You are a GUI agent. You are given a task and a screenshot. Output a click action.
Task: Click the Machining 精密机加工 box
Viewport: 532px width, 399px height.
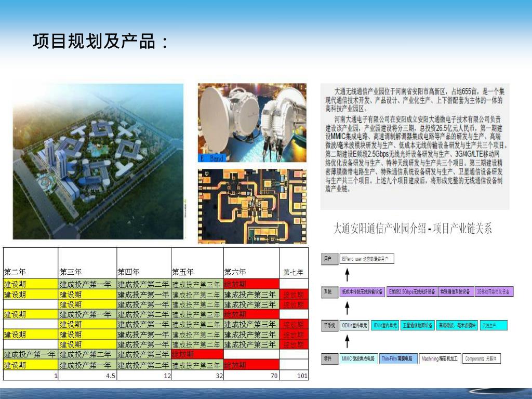[x=440, y=358]
